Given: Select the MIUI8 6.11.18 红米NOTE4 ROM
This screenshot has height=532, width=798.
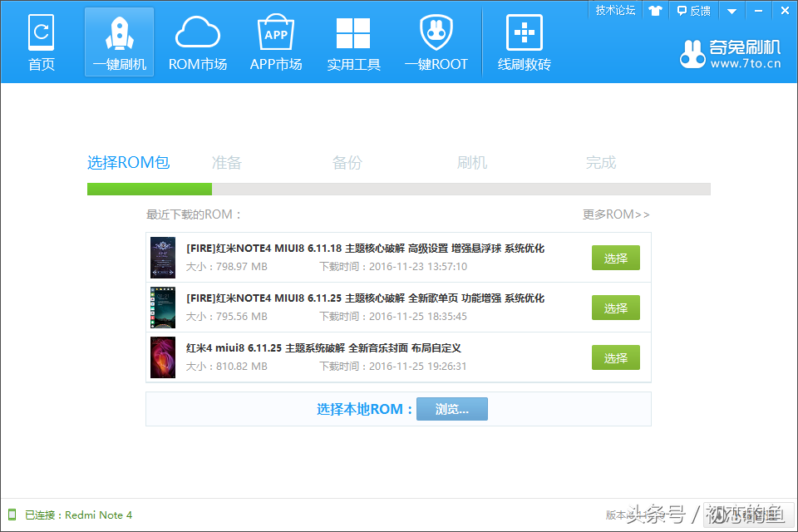Looking at the screenshot, I should [615, 259].
